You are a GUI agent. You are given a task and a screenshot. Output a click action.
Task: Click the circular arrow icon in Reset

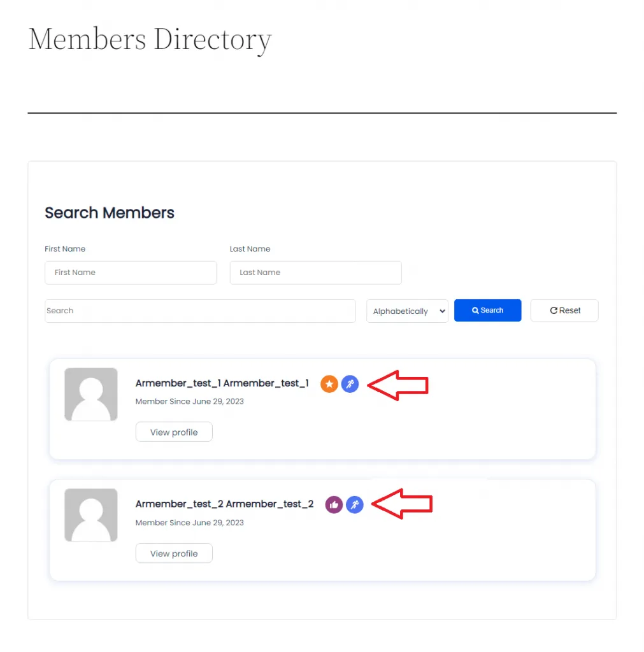coord(554,311)
